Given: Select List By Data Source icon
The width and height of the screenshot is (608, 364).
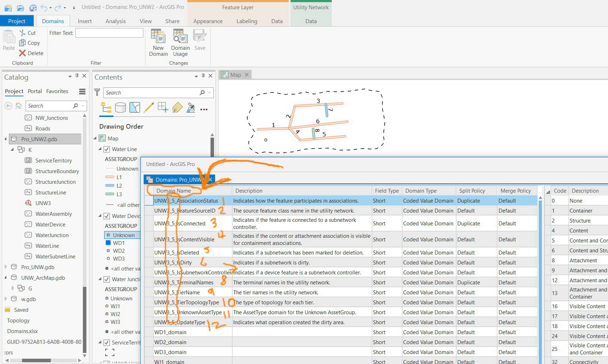Looking at the screenshot, I should (120, 107).
